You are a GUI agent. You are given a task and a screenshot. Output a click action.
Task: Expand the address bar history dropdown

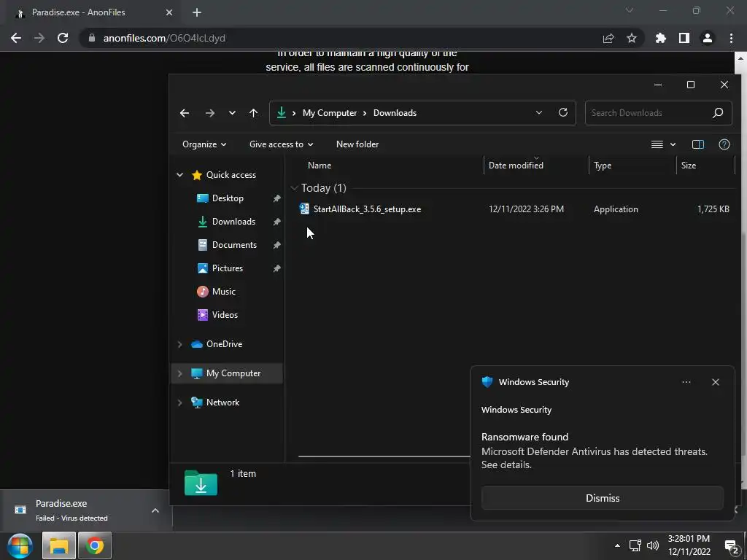539,113
